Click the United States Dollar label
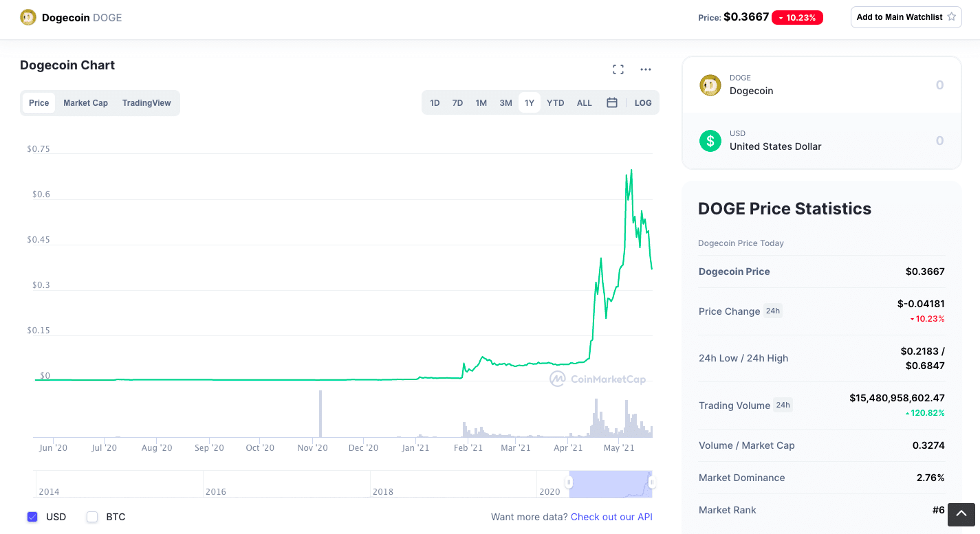The width and height of the screenshot is (980, 534). pos(775,146)
